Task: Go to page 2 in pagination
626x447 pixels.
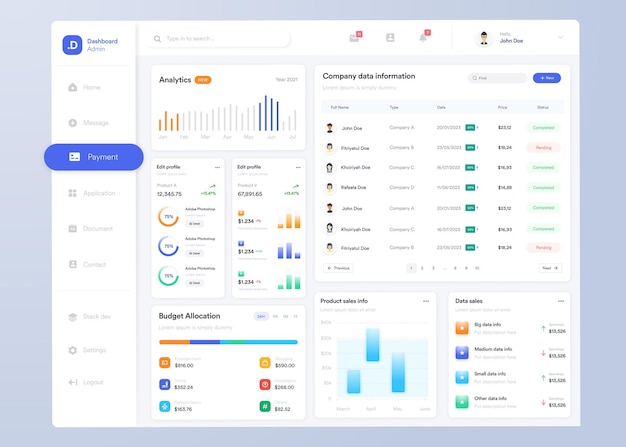Action: pos(422,268)
